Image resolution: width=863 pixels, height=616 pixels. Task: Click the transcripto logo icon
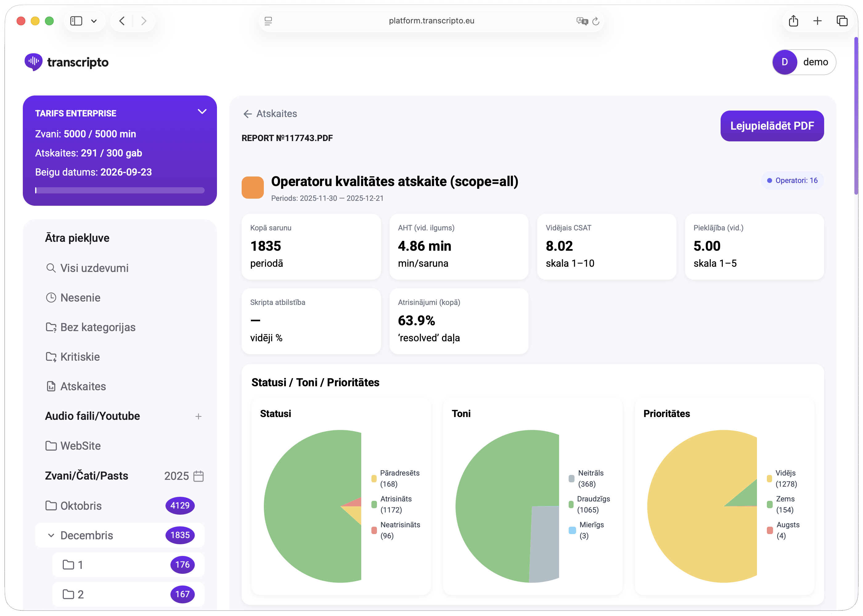(33, 62)
